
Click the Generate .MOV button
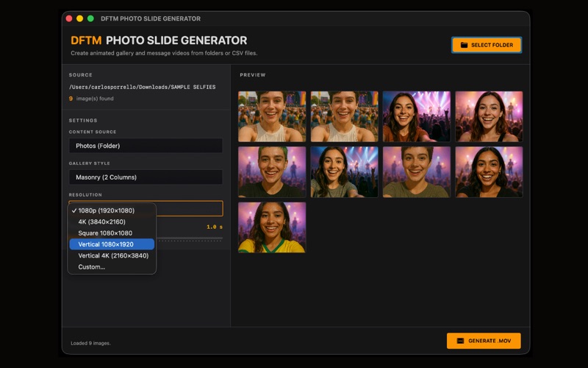tap(484, 341)
